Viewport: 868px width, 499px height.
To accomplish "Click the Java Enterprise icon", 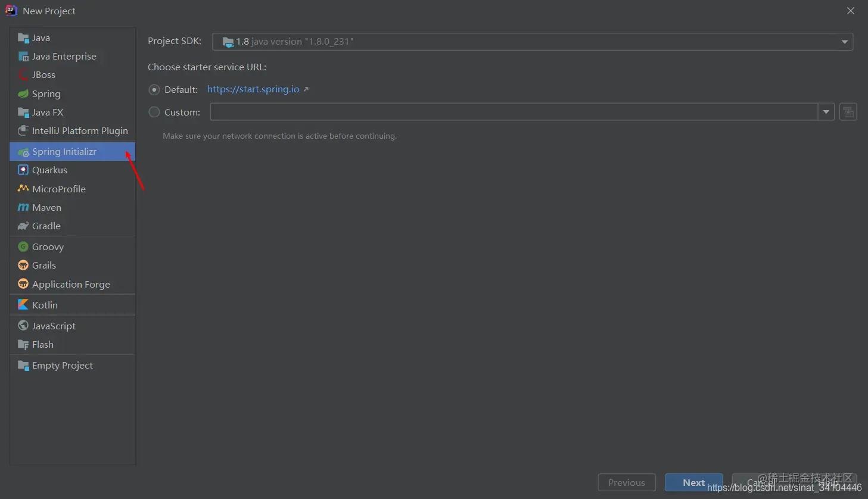I will coord(23,57).
